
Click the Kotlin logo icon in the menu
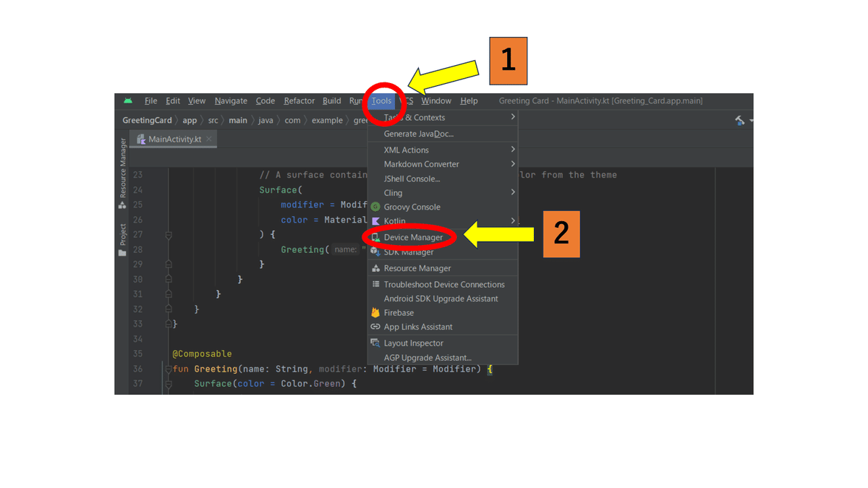coord(375,221)
